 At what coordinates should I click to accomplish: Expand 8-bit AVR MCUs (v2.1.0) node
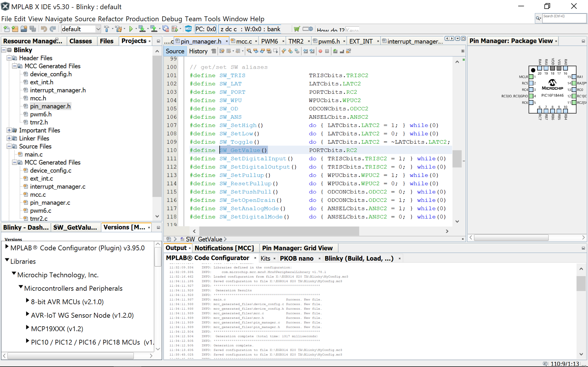28,301
